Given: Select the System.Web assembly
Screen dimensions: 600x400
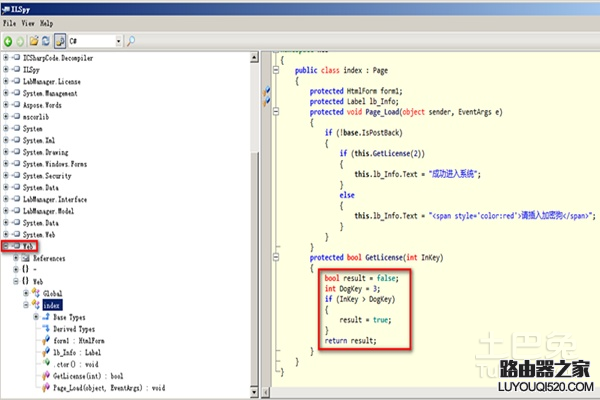Looking at the screenshot, I should pyautogui.click(x=39, y=235).
